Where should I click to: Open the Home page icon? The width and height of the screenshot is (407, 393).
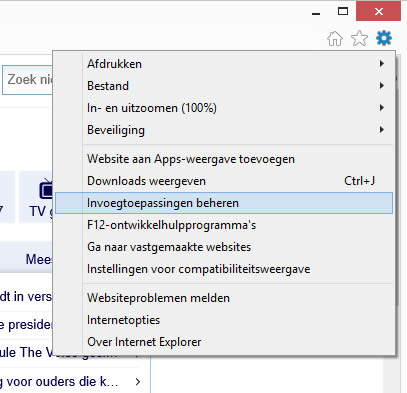pos(335,38)
